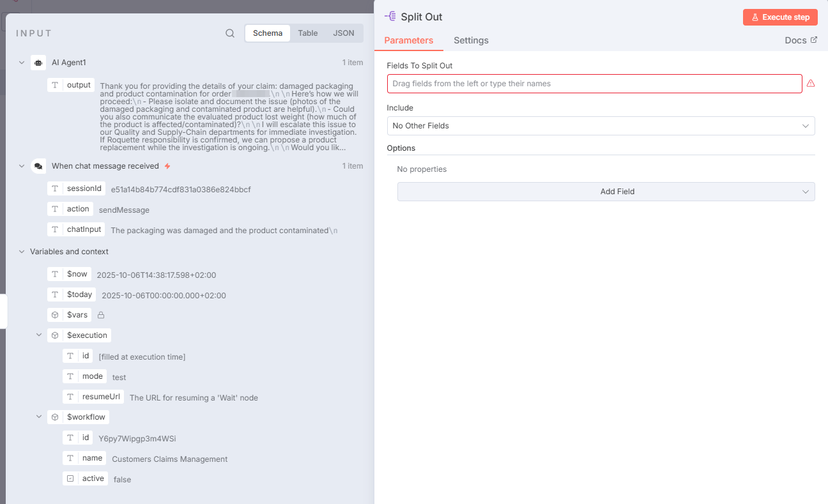The width and height of the screenshot is (828, 504).
Task: Switch input view to JSON
Action: click(344, 33)
